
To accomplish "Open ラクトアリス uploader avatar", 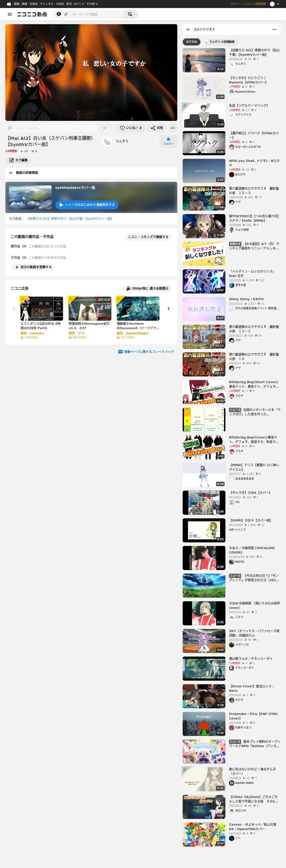I will (x=231, y=115).
